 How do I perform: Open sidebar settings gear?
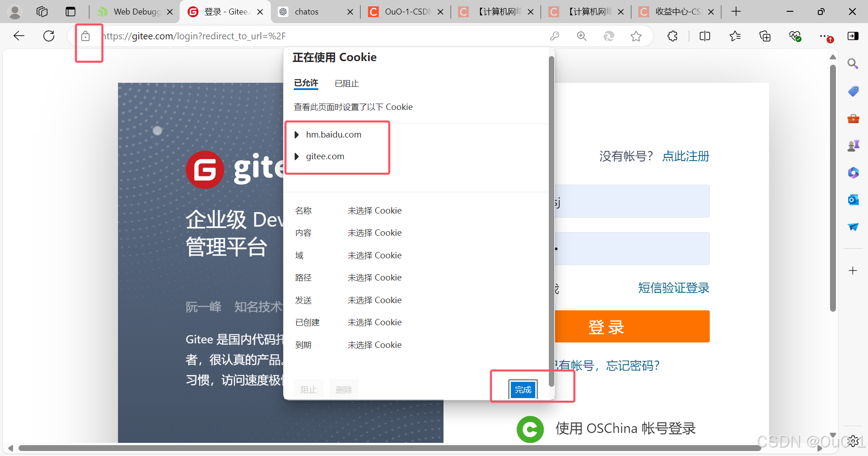coord(853,441)
